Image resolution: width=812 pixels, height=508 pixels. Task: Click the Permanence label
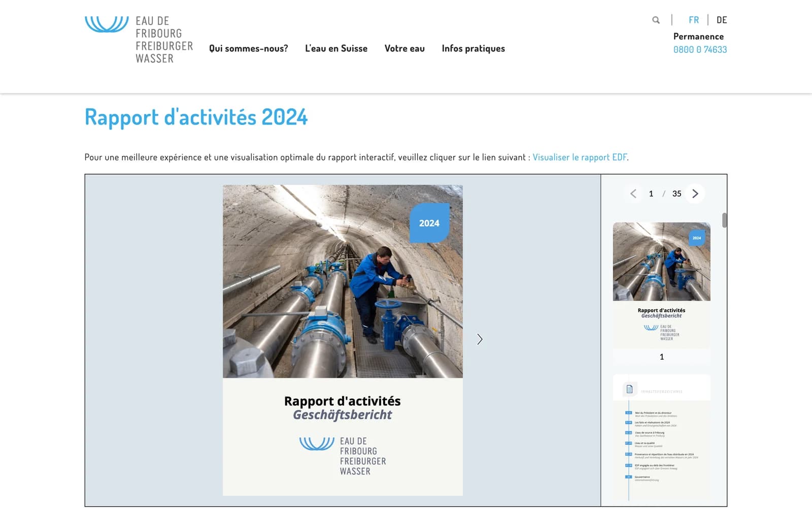click(x=698, y=37)
